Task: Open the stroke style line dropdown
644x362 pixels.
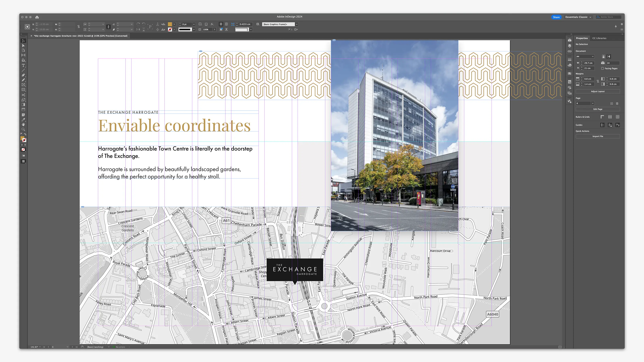Action: 194,30
